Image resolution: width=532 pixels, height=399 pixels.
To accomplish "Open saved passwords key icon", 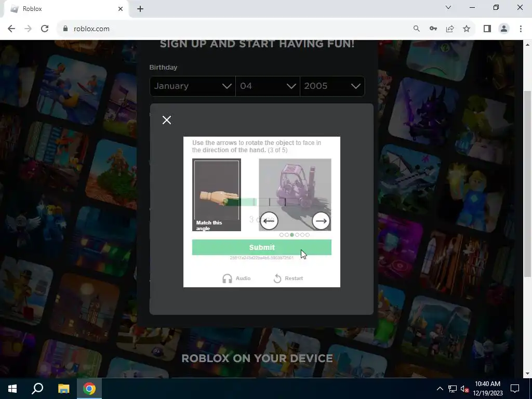I will click(x=433, y=29).
